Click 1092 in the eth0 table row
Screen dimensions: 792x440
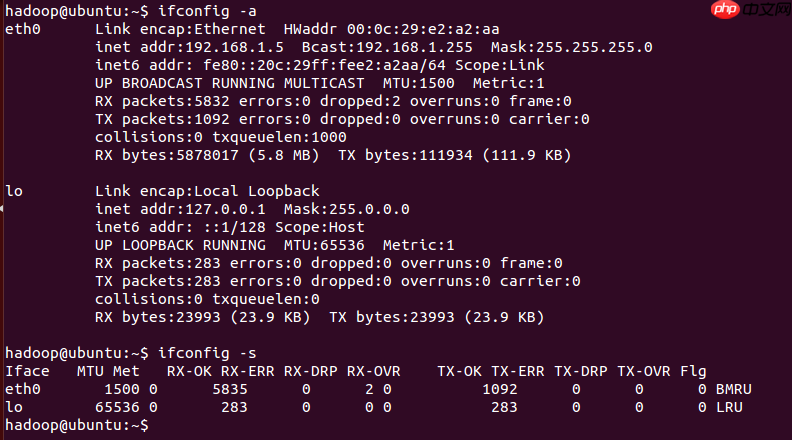coord(500,389)
